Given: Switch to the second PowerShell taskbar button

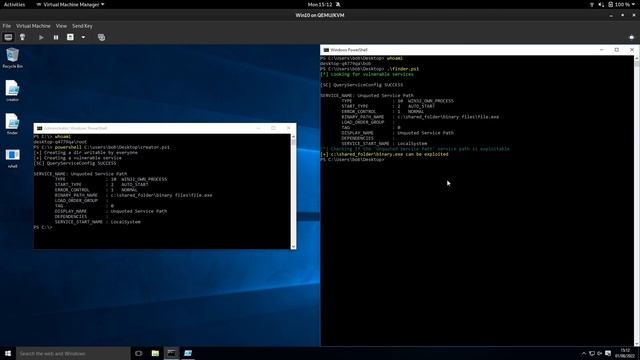Looking at the screenshot, I should (x=188, y=353).
